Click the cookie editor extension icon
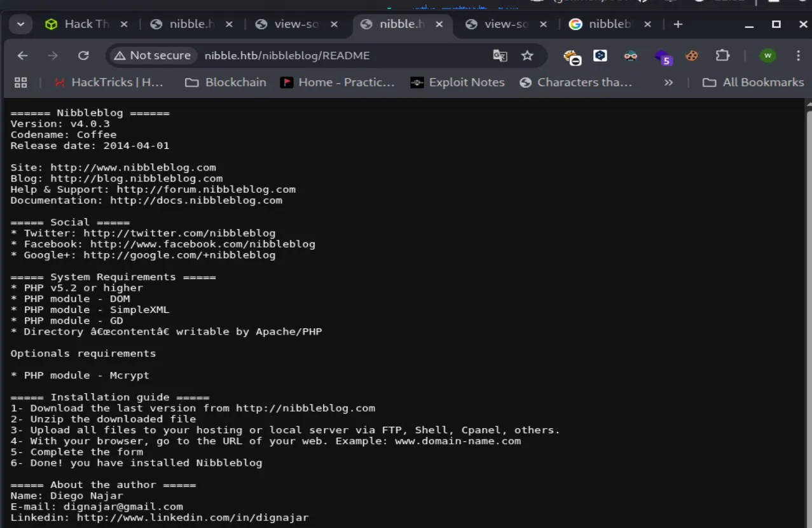This screenshot has height=528, width=812. pos(692,56)
